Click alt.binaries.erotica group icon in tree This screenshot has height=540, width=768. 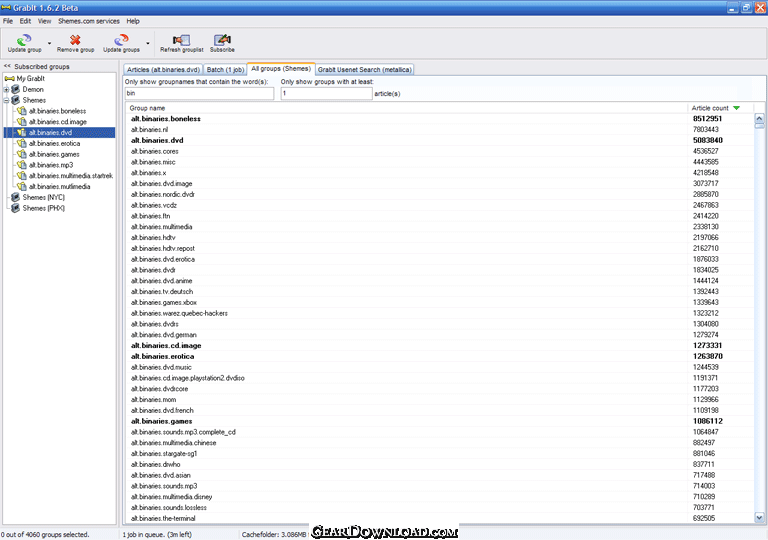(x=22, y=143)
